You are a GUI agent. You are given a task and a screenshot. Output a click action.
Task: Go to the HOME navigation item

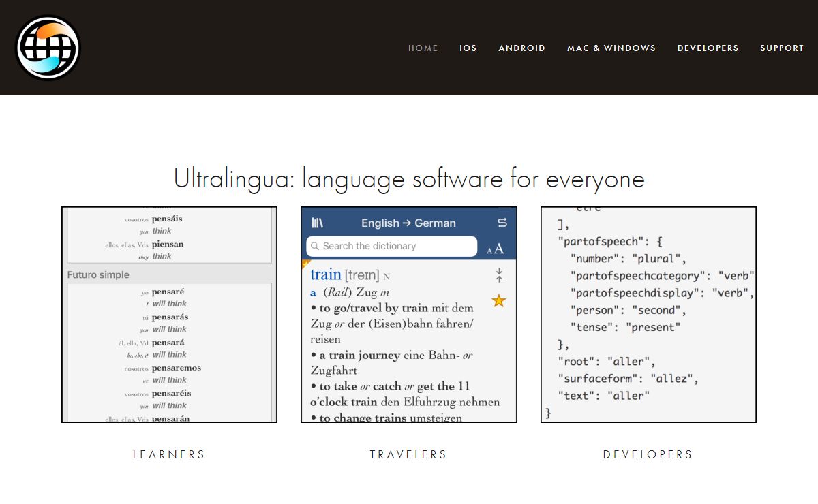[423, 48]
